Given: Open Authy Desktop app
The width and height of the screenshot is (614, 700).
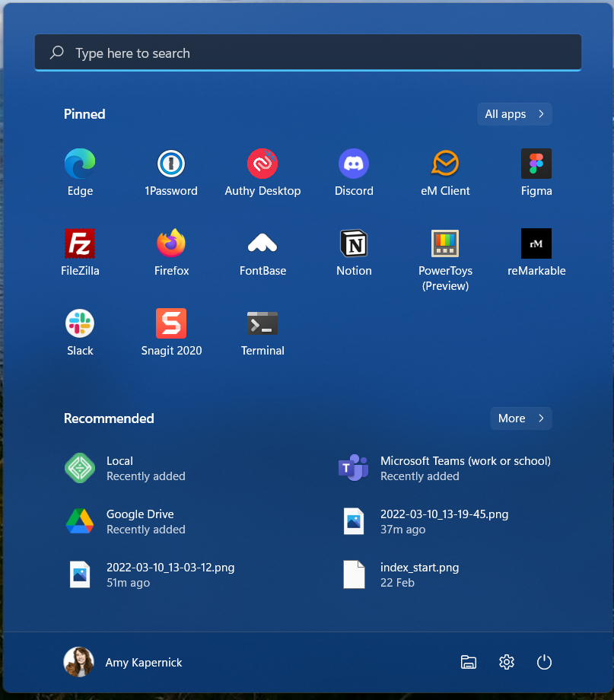Looking at the screenshot, I should coord(262,173).
